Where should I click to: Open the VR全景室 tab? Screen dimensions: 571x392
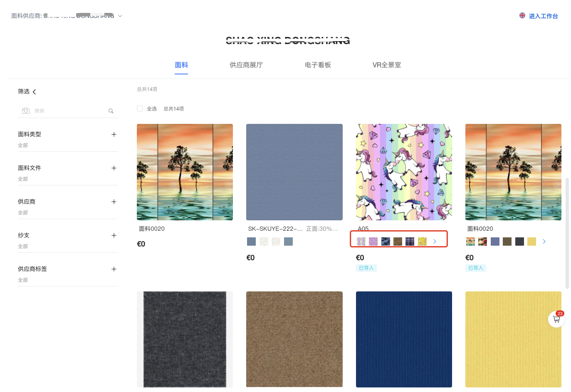click(x=386, y=65)
